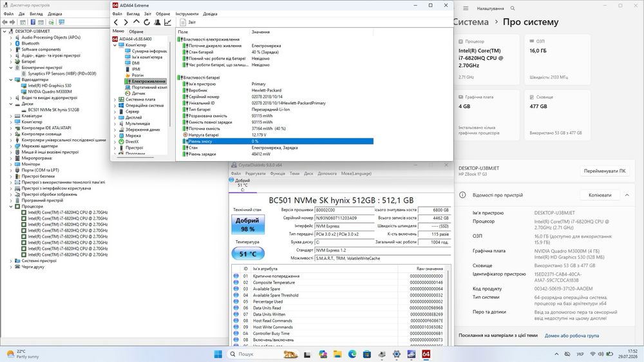Image resolution: width=644 pixels, height=362 pixels.
Task: Expand Батареї category in Device Manager
Action: [x=11, y=61]
